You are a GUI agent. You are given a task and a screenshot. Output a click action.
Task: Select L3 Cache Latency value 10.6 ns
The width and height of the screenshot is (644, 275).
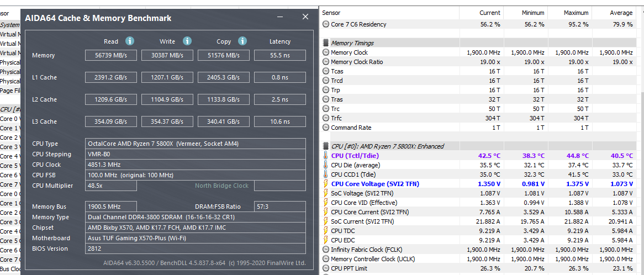click(279, 122)
